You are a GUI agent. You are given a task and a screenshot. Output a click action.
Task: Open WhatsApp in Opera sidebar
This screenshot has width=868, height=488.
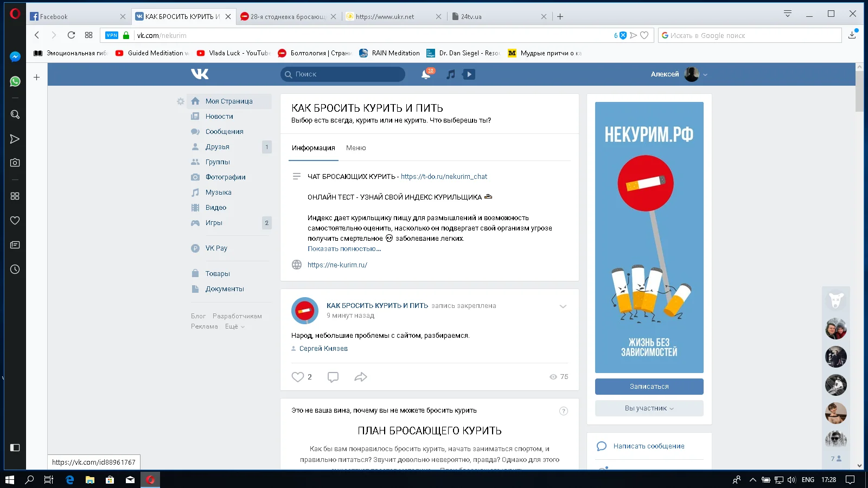click(15, 81)
